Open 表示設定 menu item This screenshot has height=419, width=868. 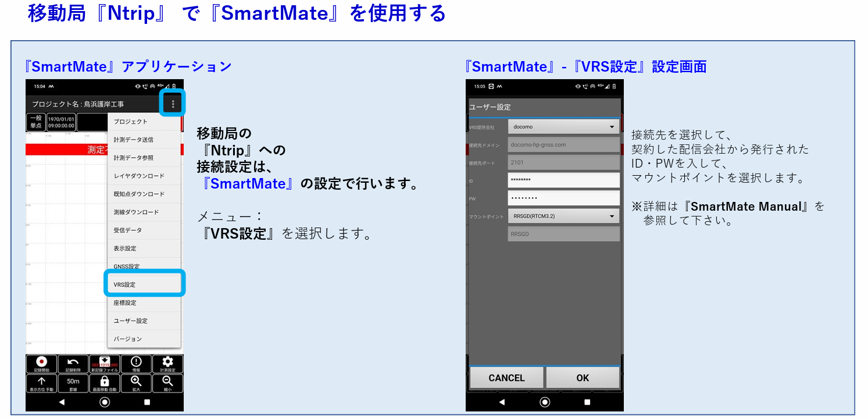[x=144, y=248]
